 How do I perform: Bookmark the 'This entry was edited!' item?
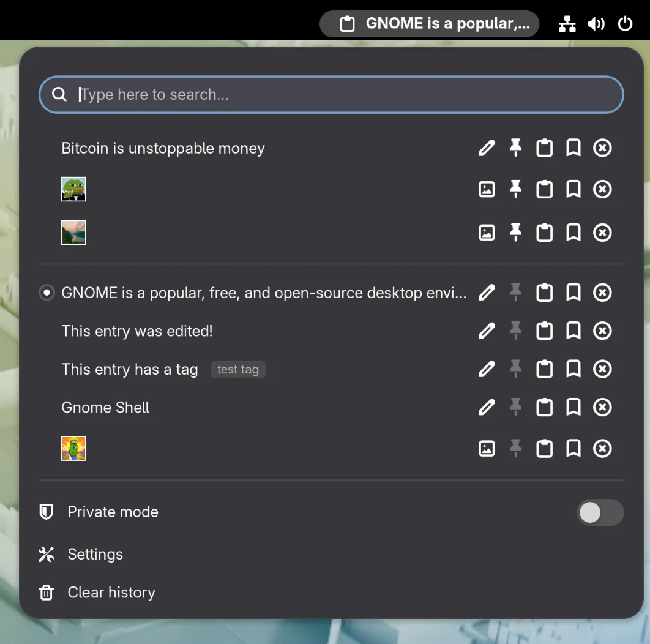(x=573, y=331)
